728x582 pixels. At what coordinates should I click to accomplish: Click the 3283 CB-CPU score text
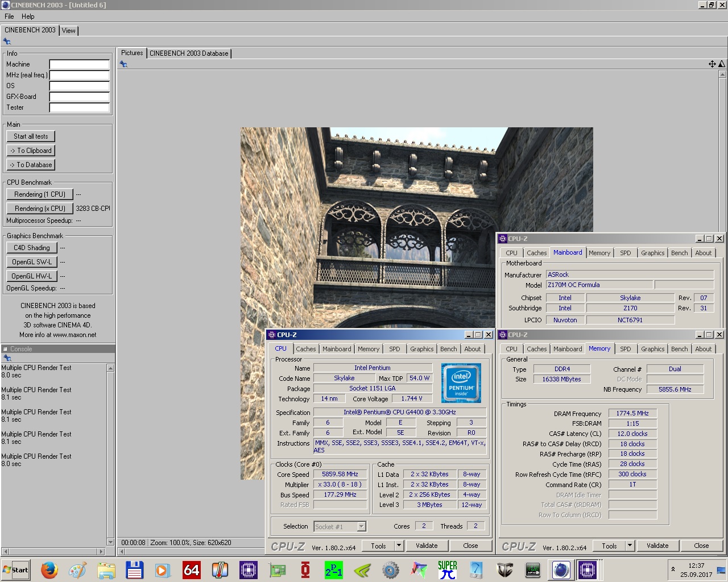(x=93, y=209)
